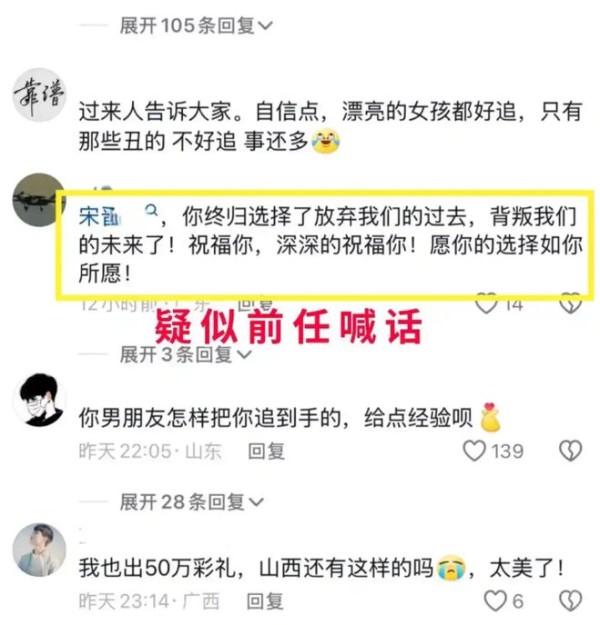Reply to the 你男朋友 comment via 回复

click(266, 451)
